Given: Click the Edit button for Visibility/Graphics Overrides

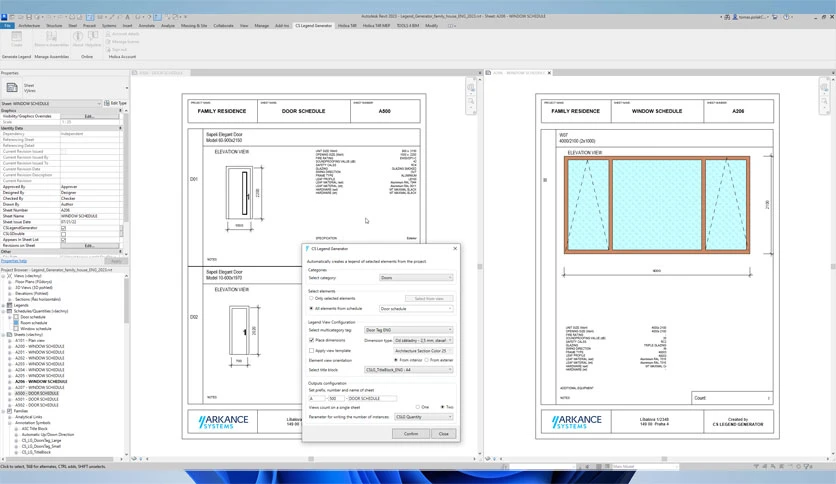Looking at the screenshot, I should coord(89,116).
